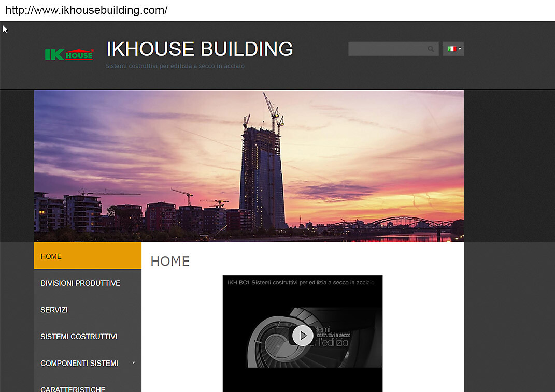Open the DIVISIONI PRODUTTIVE section
This screenshot has width=555, height=392.
[x=80, y=283]
